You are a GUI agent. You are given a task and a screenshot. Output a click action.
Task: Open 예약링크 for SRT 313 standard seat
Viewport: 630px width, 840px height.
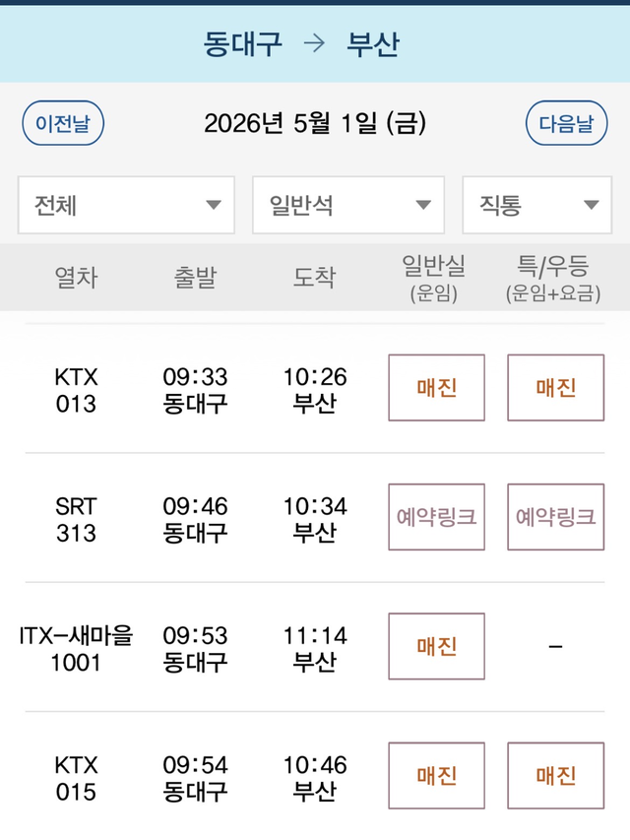(x=436, y=517)
